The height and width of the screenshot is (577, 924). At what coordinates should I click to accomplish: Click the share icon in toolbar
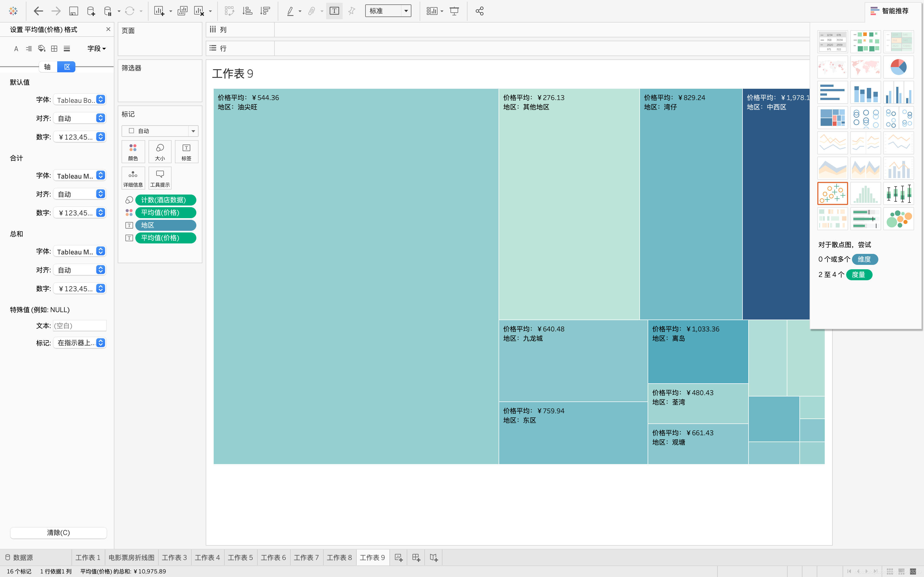[x=480, y=11]
